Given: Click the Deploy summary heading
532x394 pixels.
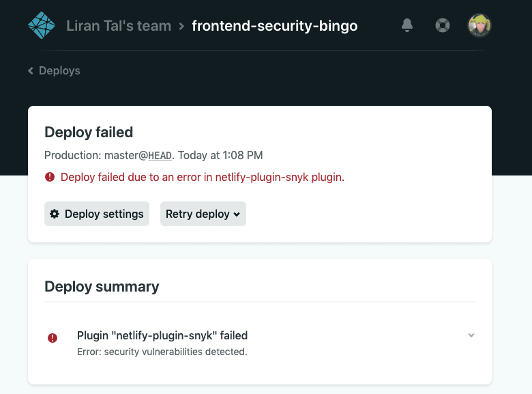Looking at the screenshot, I should [x=102, y=287].
